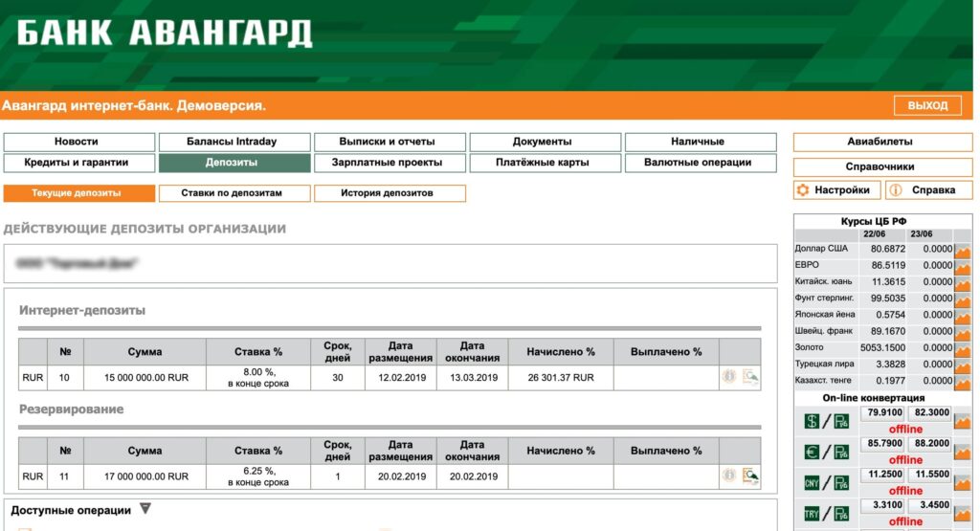This screenshot has height=531, width=980.
Task: Click the end date 13.03.2019 cell
Action: (473, 378)
